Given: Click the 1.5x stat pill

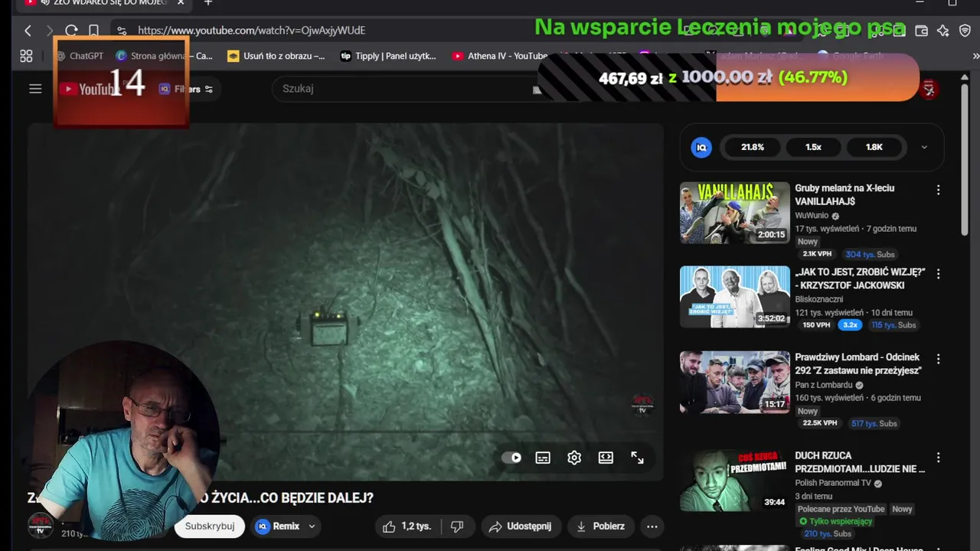Looking at the screenshot, I should pos(813,147).
